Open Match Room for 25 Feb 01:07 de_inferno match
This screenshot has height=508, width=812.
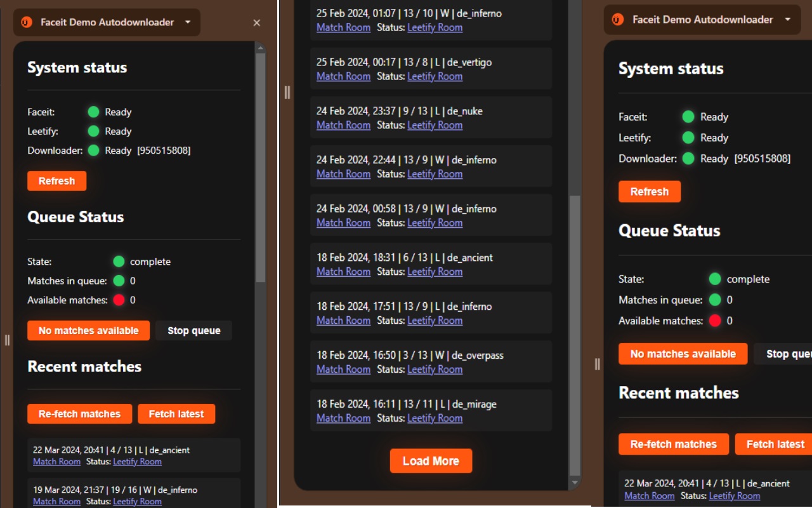point(343,27)
